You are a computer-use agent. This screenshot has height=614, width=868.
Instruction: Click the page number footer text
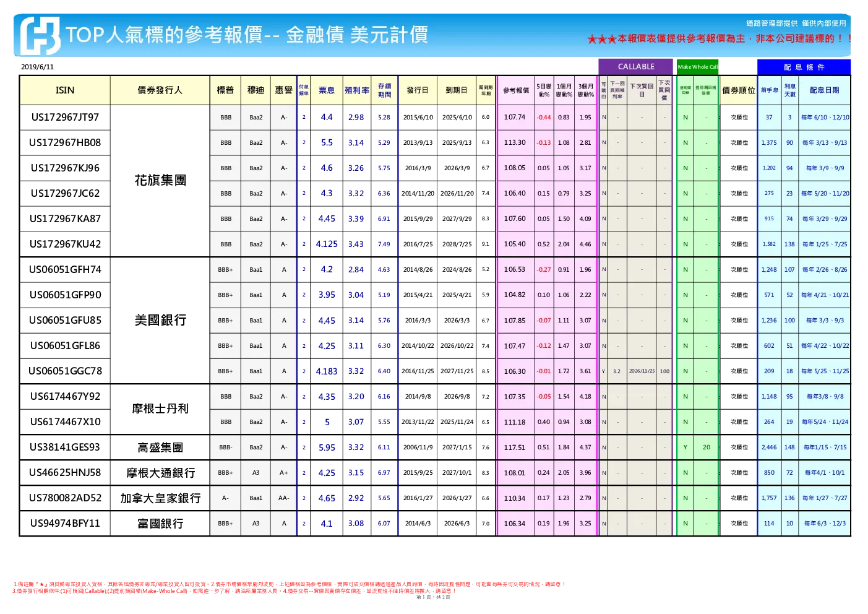[433, 597]
